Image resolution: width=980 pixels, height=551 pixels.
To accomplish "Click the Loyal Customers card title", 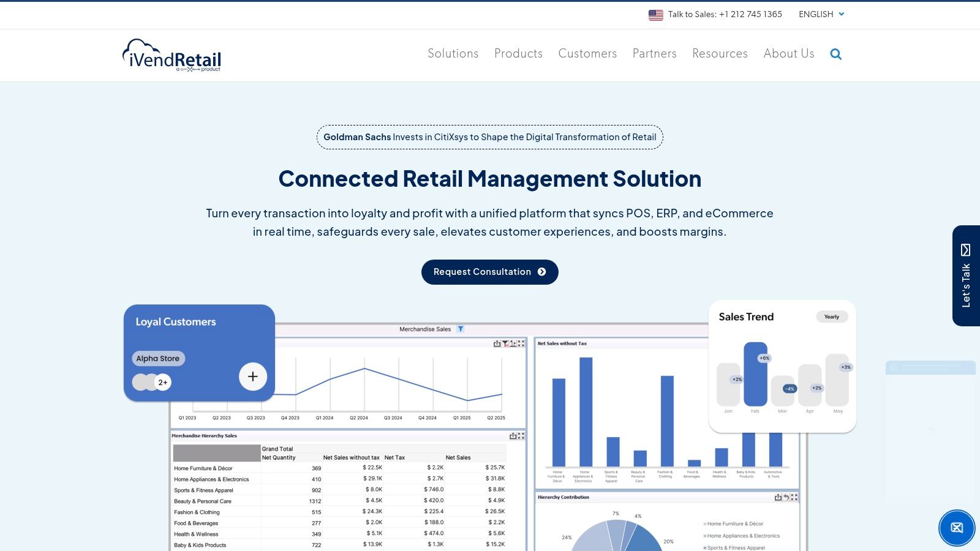I will point(176,321).
